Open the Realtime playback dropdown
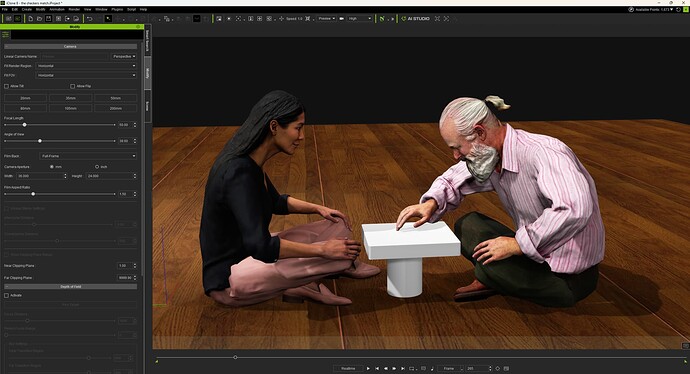Viewport: 690px width, 374px height. (x=349, y=368)
